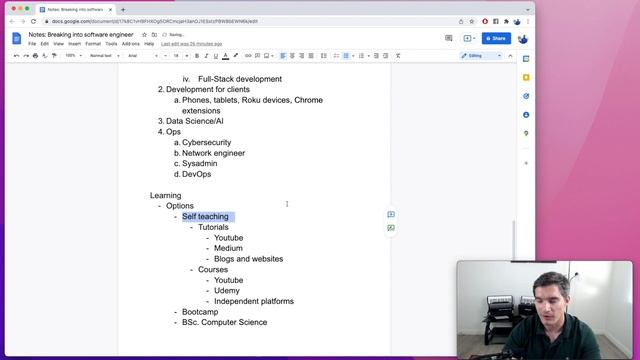Image resolution: width=640 pixels, height=360 pixels.
Task: Insert a checklist from the toolbar
Action: 336,56
